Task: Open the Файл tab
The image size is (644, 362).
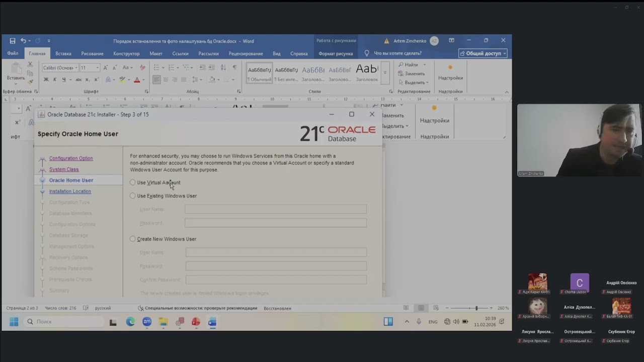Action: [x=13, y=53]
